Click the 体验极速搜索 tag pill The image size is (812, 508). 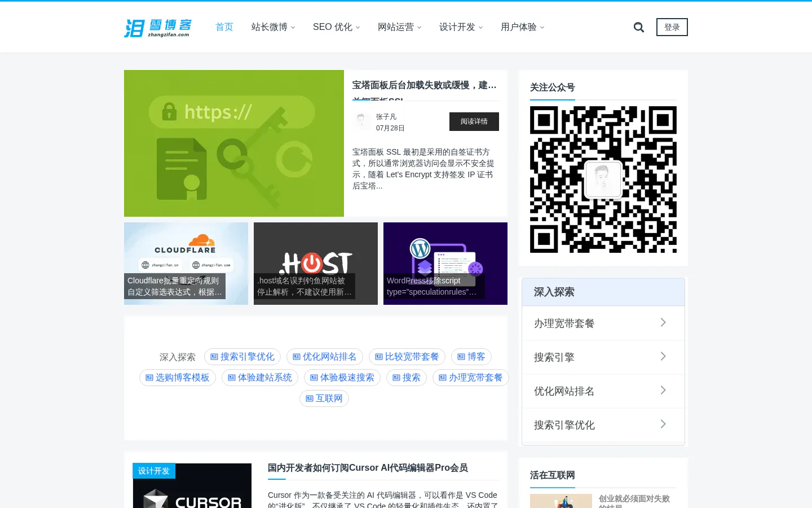(342, 378)
